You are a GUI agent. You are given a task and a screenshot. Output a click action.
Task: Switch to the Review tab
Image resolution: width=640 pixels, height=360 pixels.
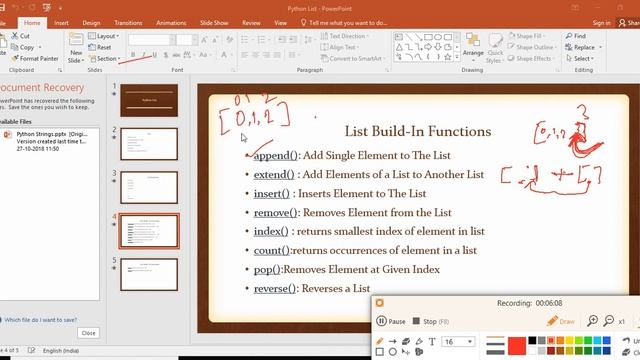coord(251,23)
